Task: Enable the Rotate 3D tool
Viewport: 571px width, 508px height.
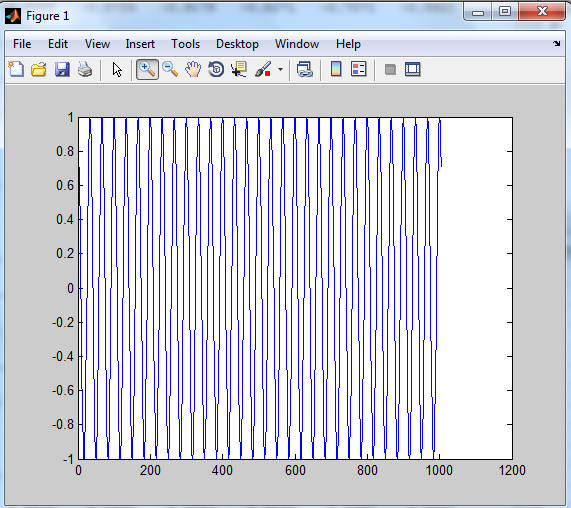Action: click(x=216, y=69)
